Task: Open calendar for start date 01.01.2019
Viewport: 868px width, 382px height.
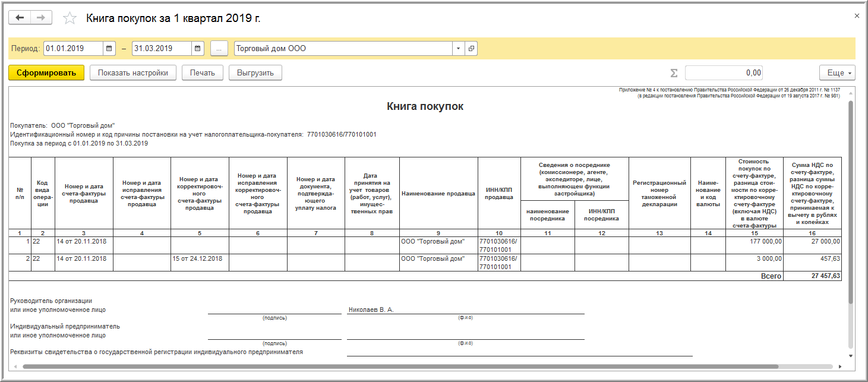Action: (109, 48)
